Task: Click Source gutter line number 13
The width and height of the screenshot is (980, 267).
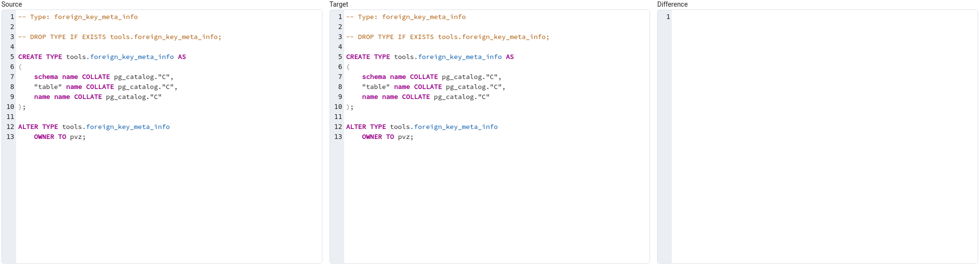Action: pyautogui.click(x=10, y=137)
